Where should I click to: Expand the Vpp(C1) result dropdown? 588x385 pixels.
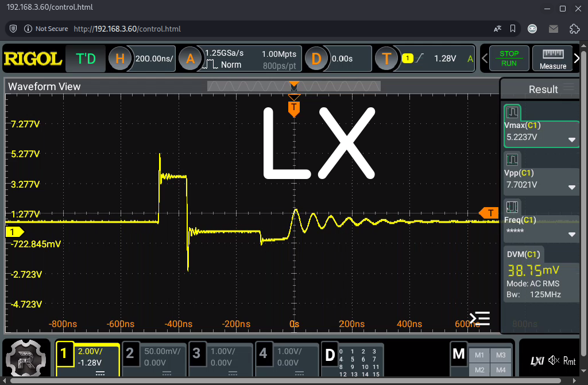571,188
